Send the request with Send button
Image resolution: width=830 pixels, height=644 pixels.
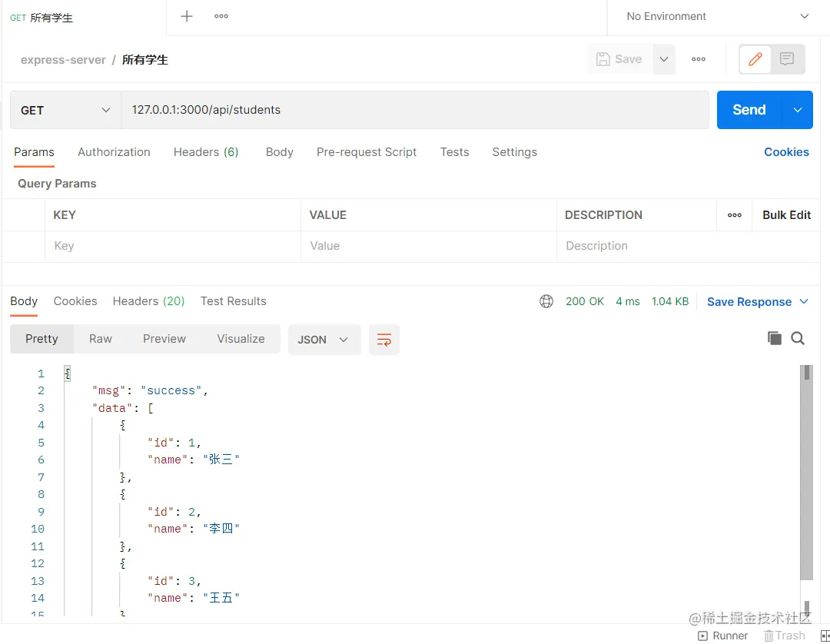[x=749, y=110]
